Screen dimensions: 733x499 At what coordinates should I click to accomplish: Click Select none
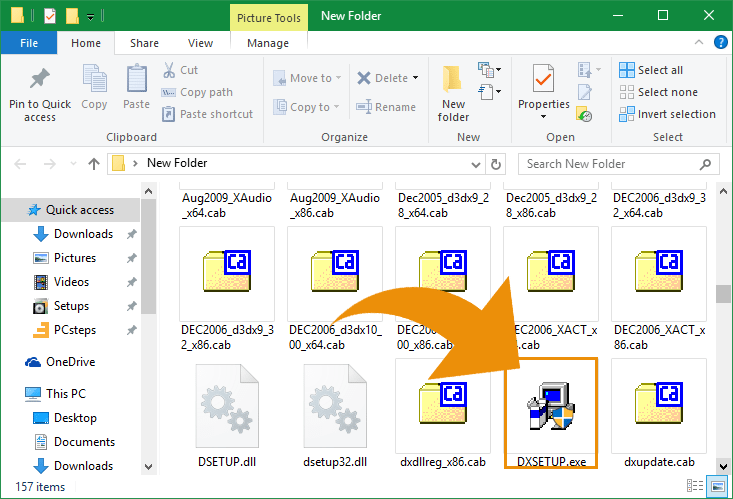pyautogui.click(x=658, y=92)
